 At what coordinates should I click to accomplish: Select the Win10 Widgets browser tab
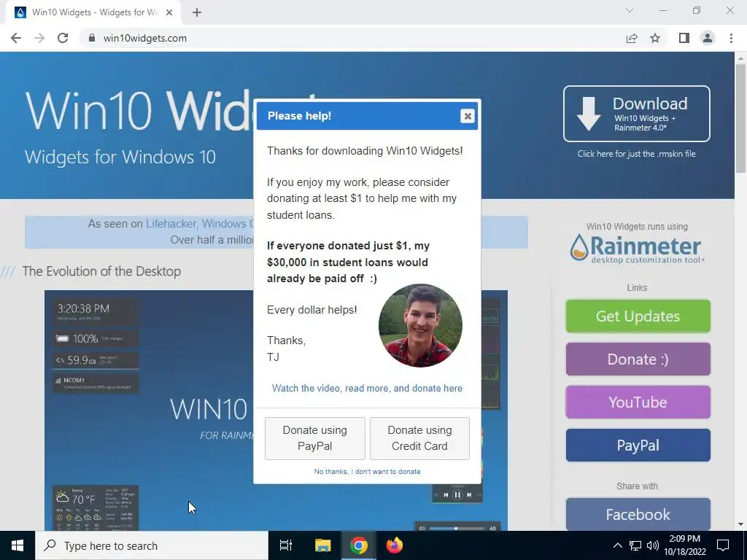pyautogui.click(x=93, y=12)
